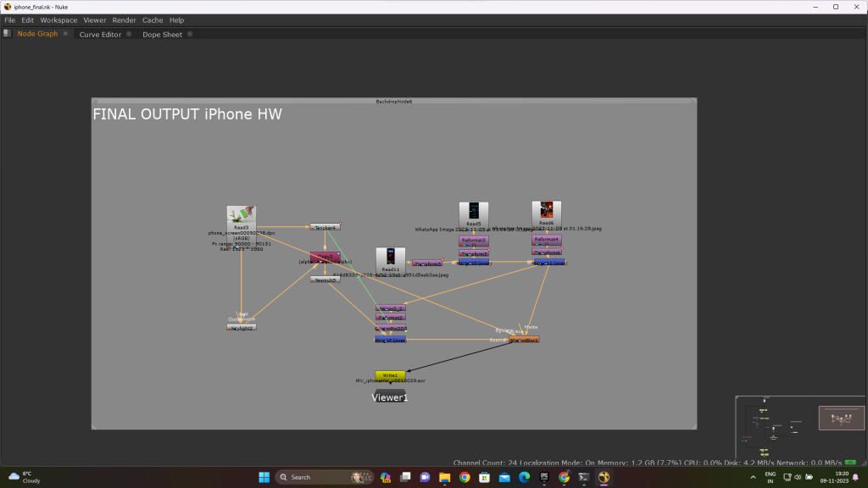Viewport: 868px width, 488px height.
Task: Open the Cache menu
Action: pyautogui.click(x=153, y=20)
